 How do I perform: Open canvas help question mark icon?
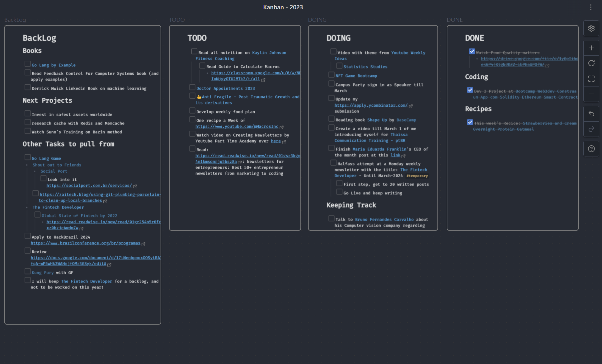[x=591, y=149]
